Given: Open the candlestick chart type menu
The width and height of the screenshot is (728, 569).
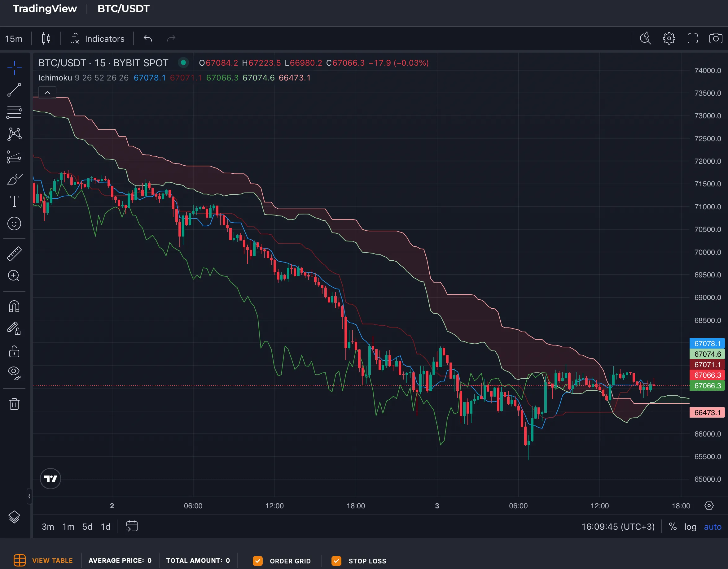Looking at the screenshot, I should click(x=46, y=39).
